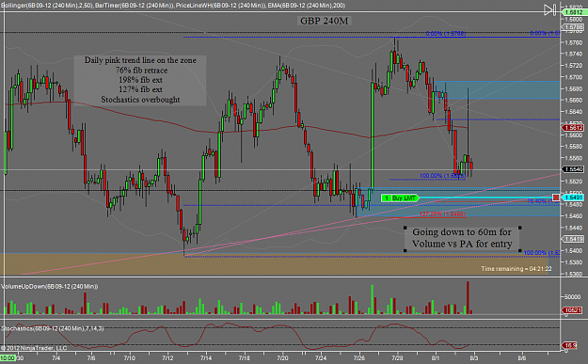Click the 'Stochastics overbought' annotation line

point(140,100)
